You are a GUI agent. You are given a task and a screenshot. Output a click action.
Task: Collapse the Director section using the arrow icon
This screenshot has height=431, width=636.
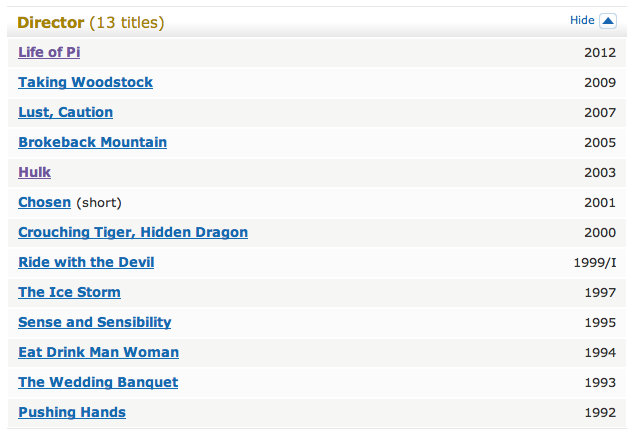tap(608, 21)
